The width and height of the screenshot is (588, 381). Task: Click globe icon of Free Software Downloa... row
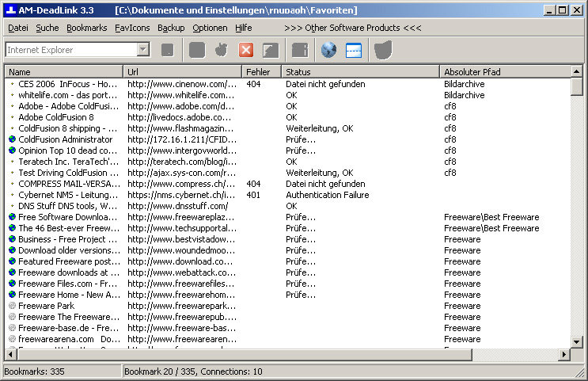[x=12, y=217]
